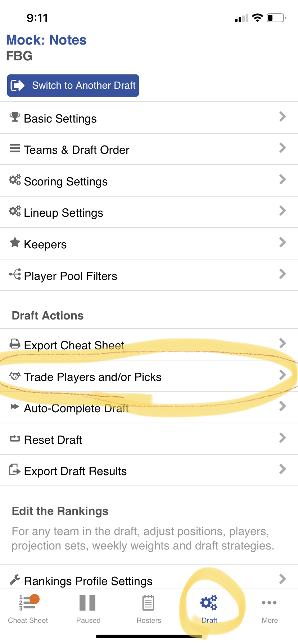The width and height of the screenshot is (298, 644).
Task: Select the Draft tab in bottom bar
Action: [x=209, y=608]
